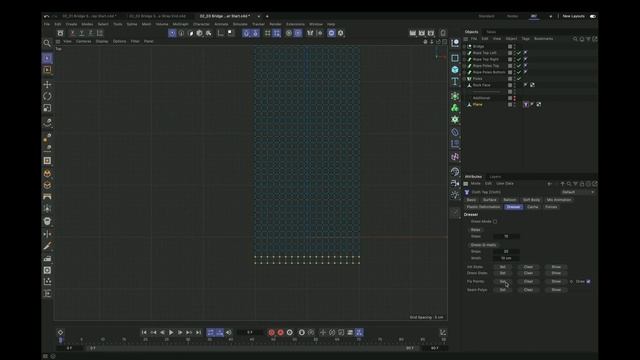The width and height of the screenshot is (640, 360).
Task: Open the viewport Cameras menu
Action: pos(83,42)
